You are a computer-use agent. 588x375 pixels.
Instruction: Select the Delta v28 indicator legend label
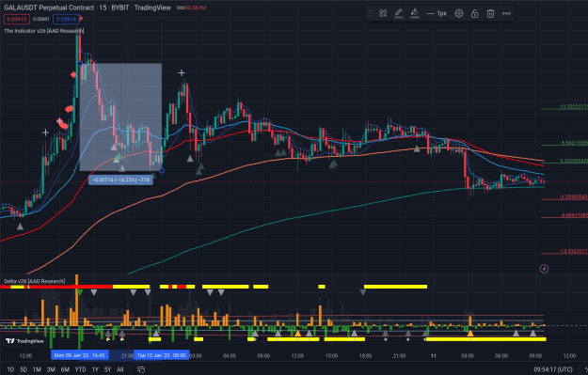point(35,281)
